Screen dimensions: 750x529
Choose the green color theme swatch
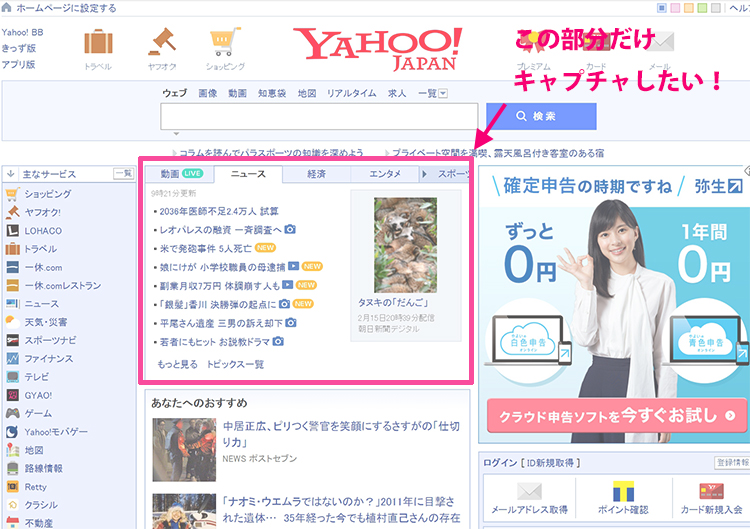[702, 8]
